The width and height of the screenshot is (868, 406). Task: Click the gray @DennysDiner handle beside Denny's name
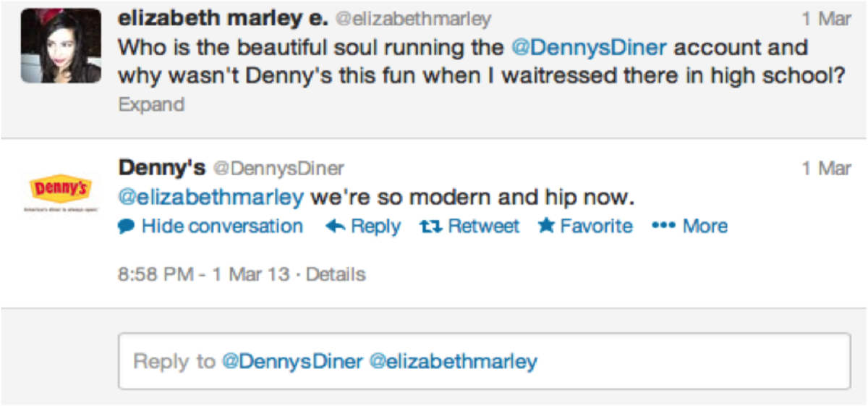pyautogui.click(x=278, y=169)
